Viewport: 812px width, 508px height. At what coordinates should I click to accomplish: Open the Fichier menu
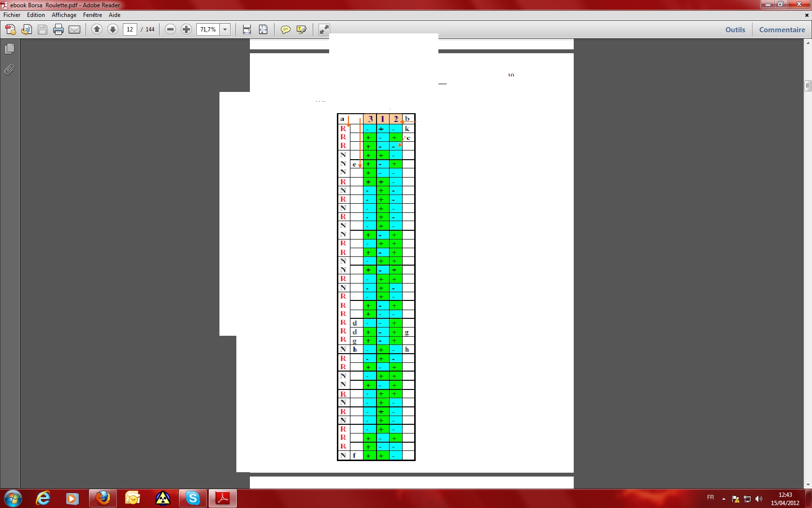12,15
